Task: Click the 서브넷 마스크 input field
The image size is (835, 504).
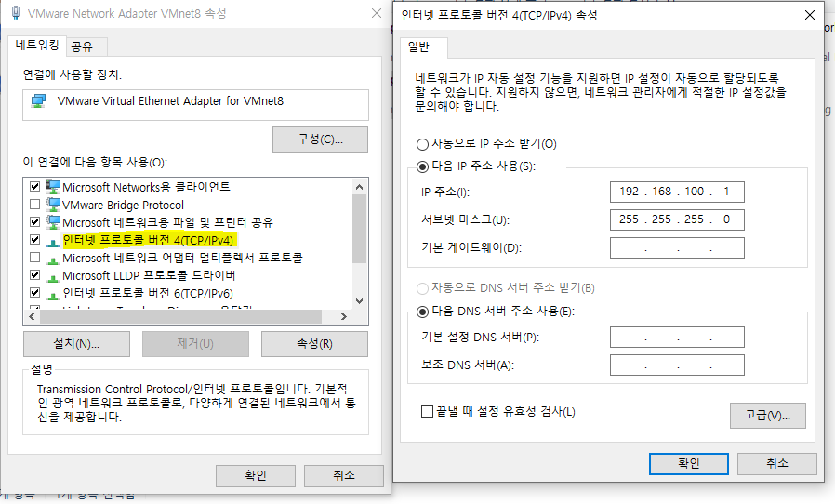Action: (x=677, y=219)
